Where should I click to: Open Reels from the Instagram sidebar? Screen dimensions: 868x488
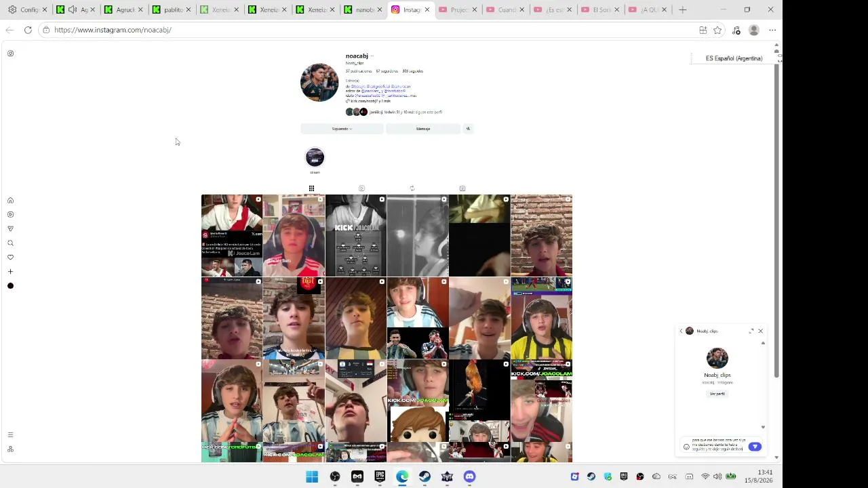10,215
